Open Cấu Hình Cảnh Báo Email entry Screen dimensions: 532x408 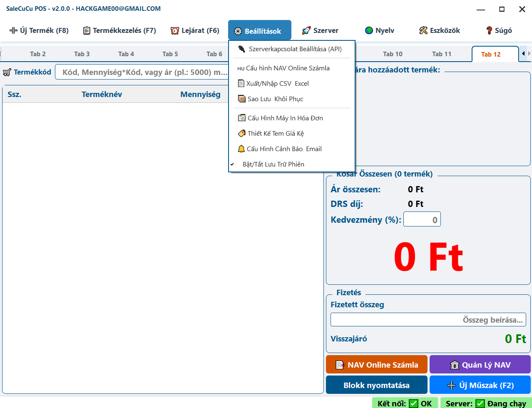(x=291, y=149)
